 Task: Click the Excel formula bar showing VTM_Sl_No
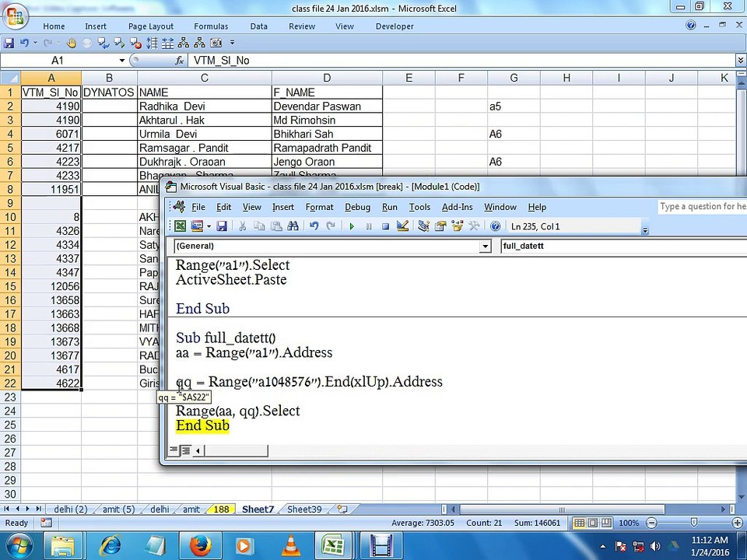coord(461,61)
